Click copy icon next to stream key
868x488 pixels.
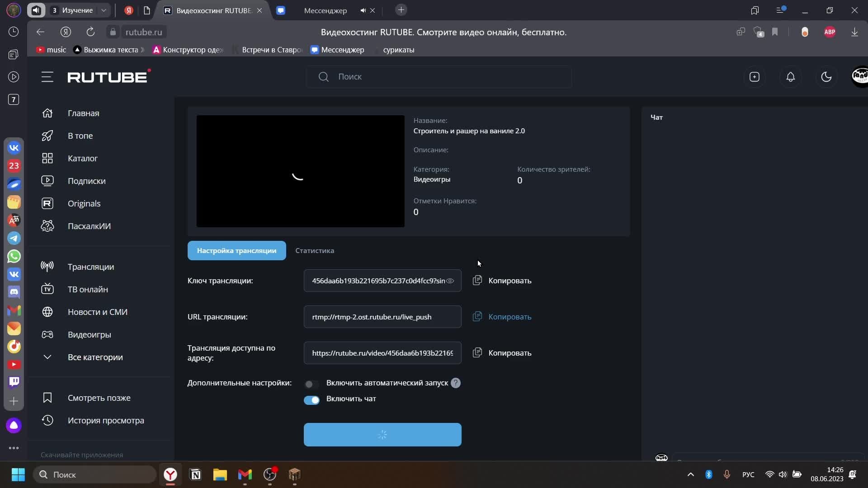477,281
